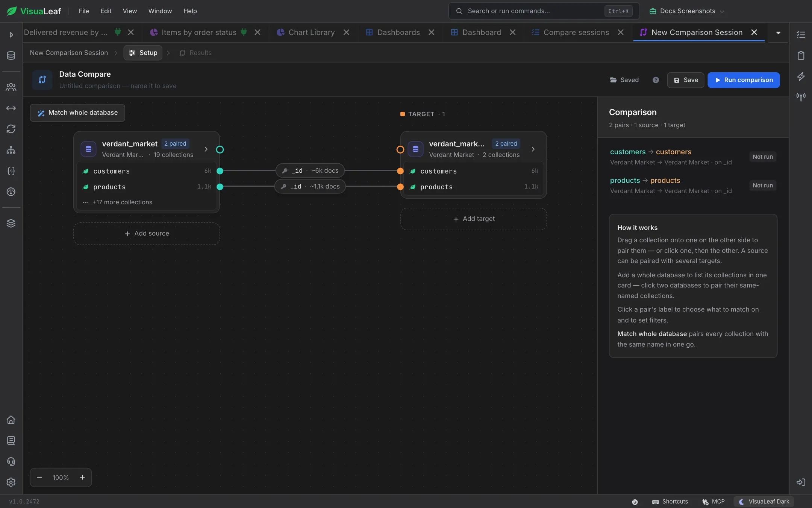
Task: Click the sign-out arrow icon at bottom right
Action: (x=801, y=482)
